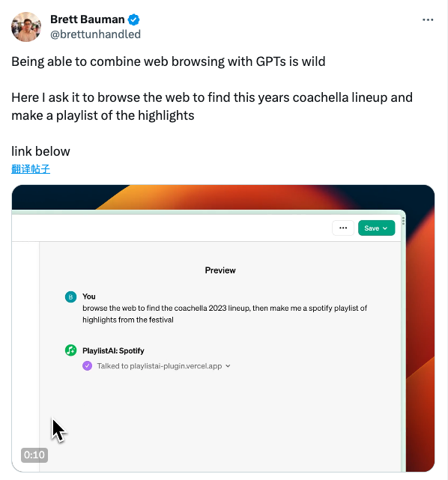Click the green PlaylistAI Spotify icon
448x480 pixels.
pos(70,350)
